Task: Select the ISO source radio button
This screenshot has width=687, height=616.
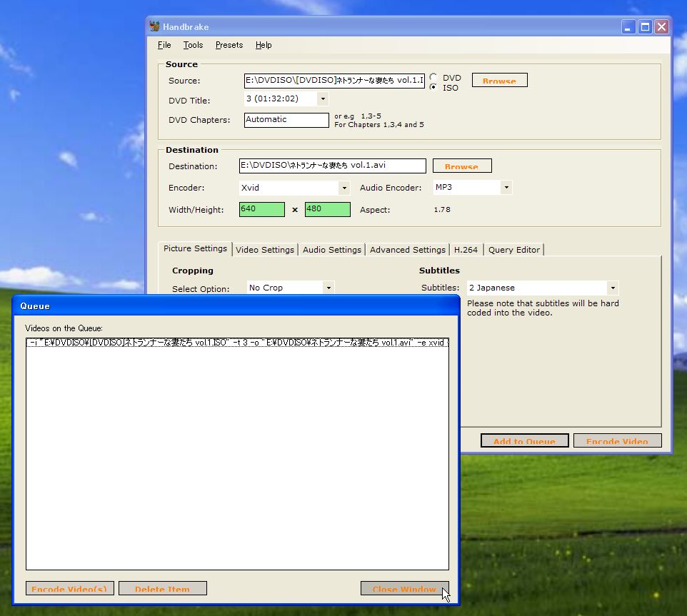Action: (x=433, y=86)
